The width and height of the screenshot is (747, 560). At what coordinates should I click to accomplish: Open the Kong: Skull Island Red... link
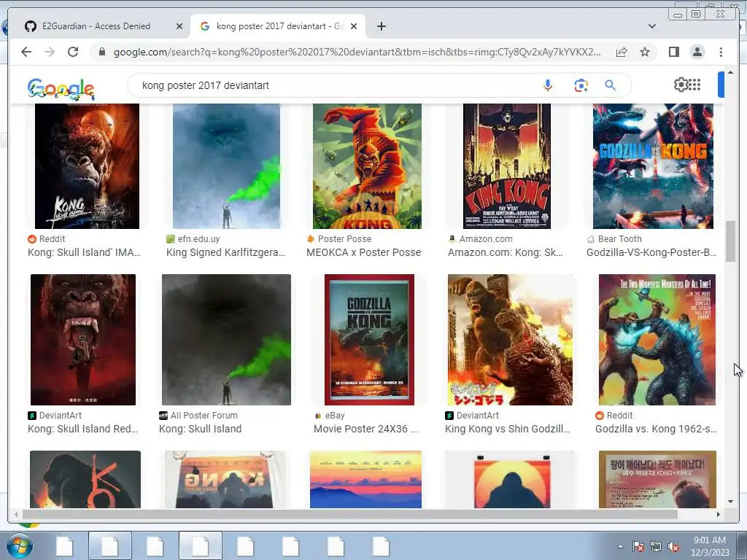(x=82, y=429)
